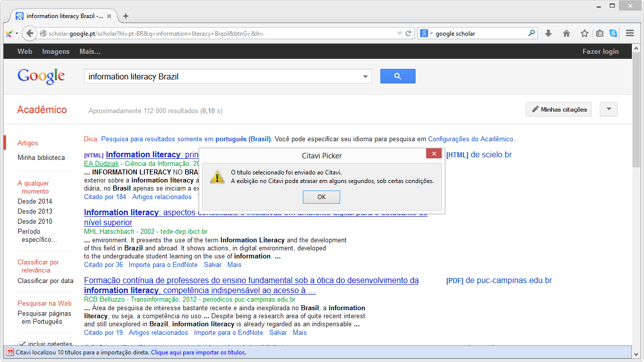Bookmark this page with the star icon
Image resolution: width=644 pixels, height=362 pixels.
point(584,34)
